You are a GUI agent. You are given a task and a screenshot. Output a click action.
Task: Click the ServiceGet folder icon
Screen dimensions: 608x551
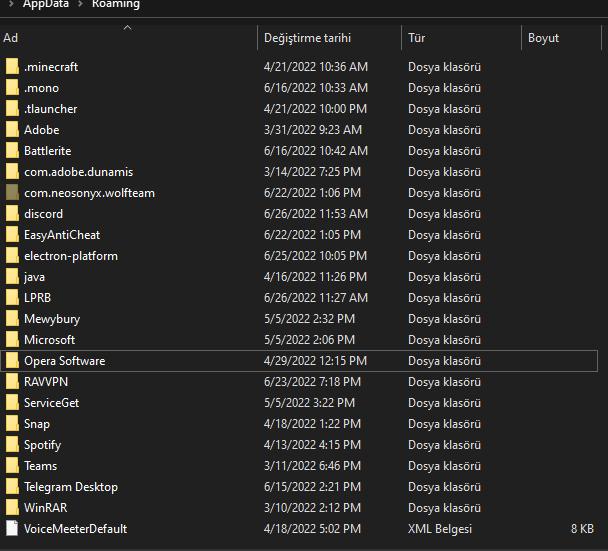12,402
